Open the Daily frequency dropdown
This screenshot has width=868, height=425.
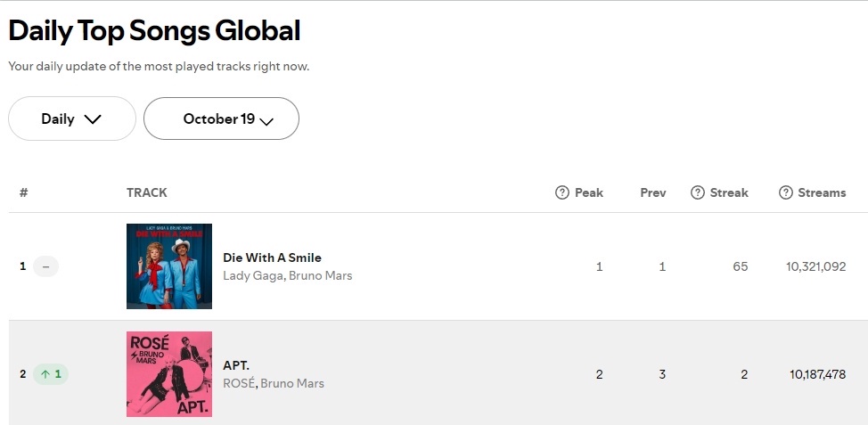[72, 119]
